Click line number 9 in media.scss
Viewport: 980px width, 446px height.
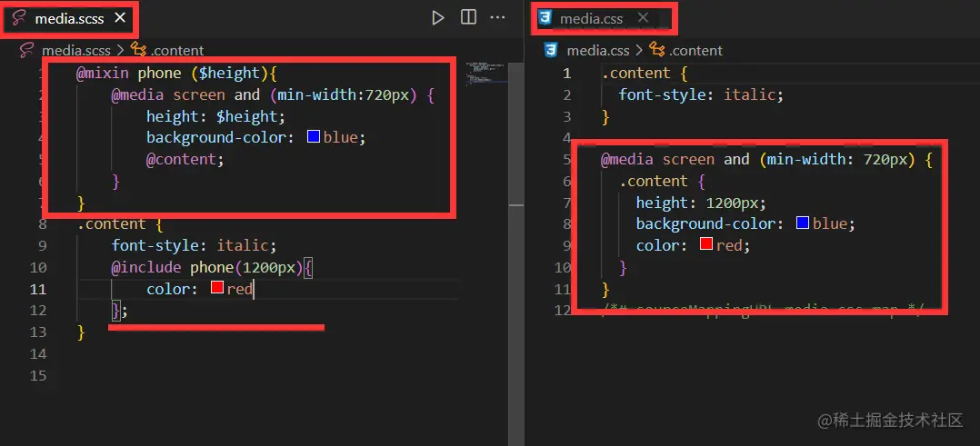pos(42,245)
